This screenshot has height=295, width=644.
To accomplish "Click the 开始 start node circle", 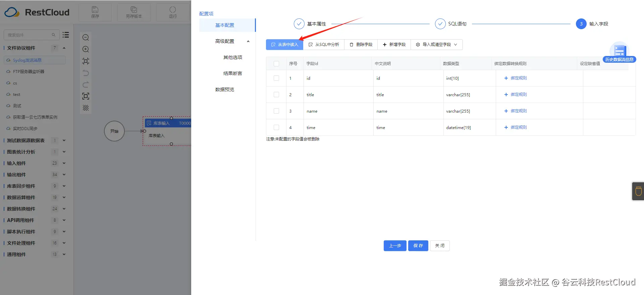I will [114, 131].
